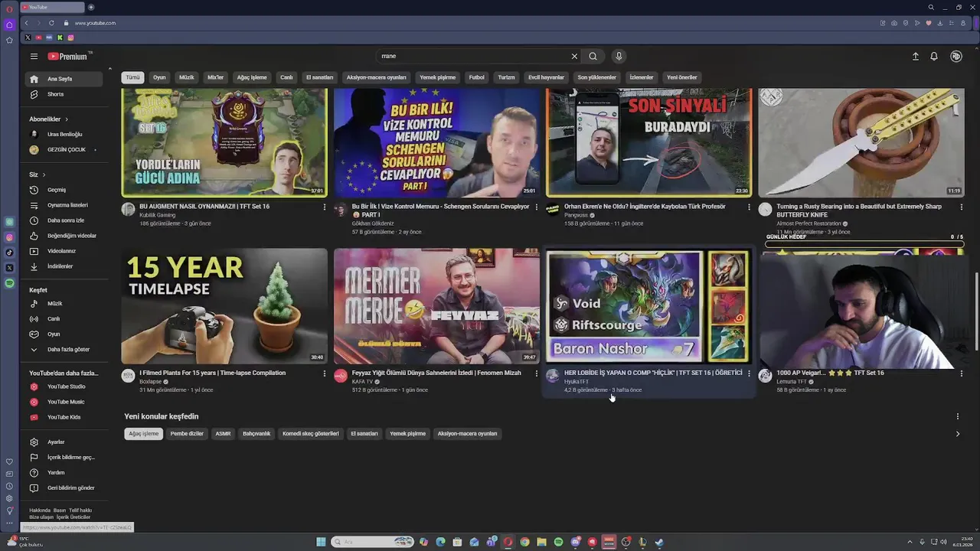The width and height of the screenshot is (980, 551).
Task: Open YouTube Studio link
Action: (63, 386)
